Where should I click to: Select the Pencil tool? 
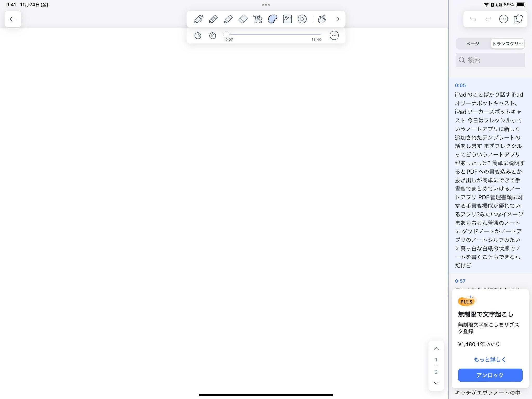[x=213, y=19]
